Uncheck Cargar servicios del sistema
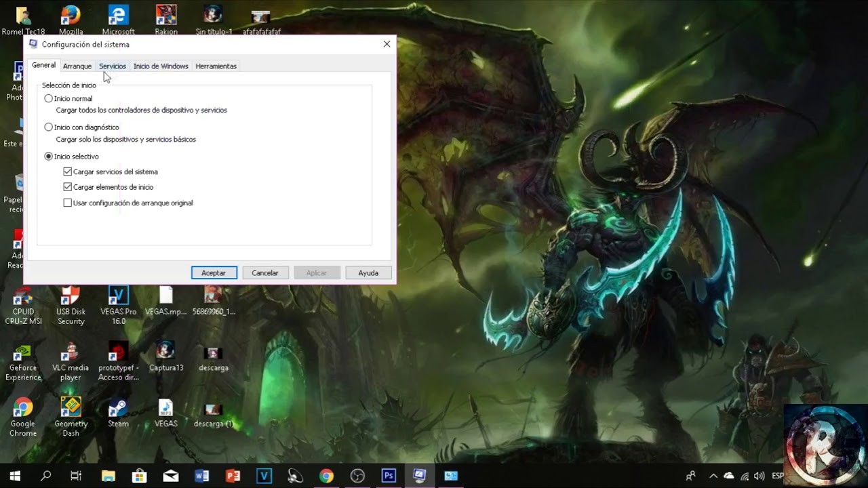This screenshot has height=488, width=868. pyautogui.click(x=68, y=171)
